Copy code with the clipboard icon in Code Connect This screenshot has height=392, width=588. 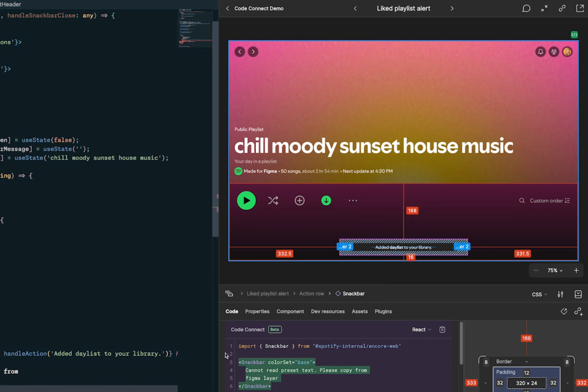[442, 329]
